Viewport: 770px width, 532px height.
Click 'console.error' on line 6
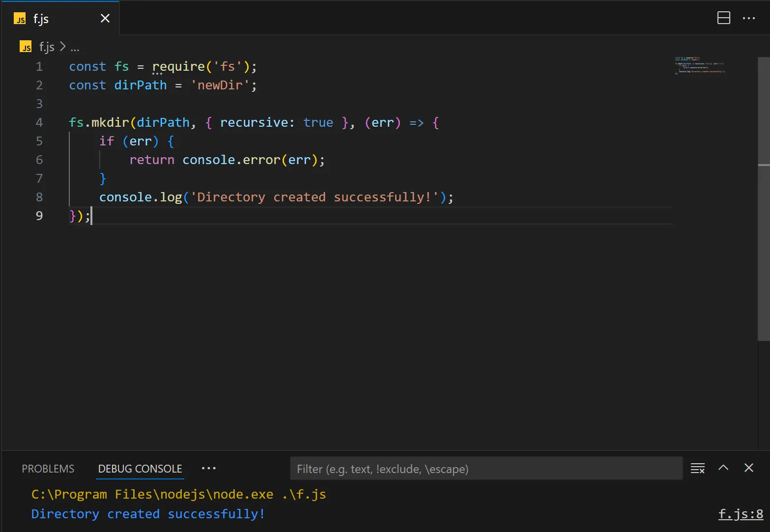pyautogui.click(x=231, y=160)
